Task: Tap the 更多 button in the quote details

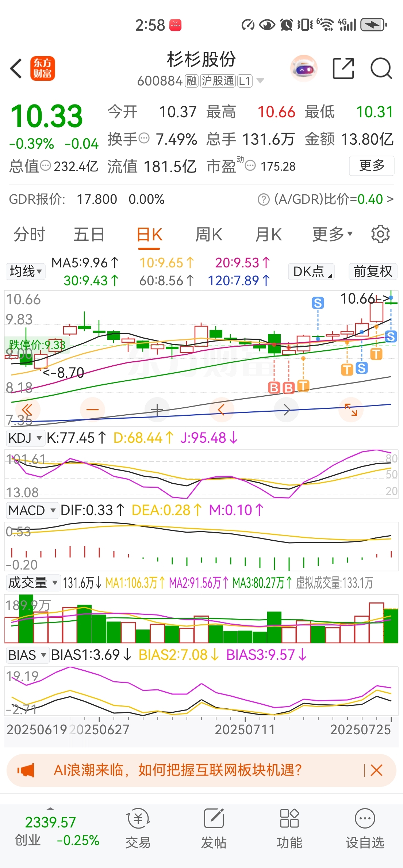Action: point(372,166)
